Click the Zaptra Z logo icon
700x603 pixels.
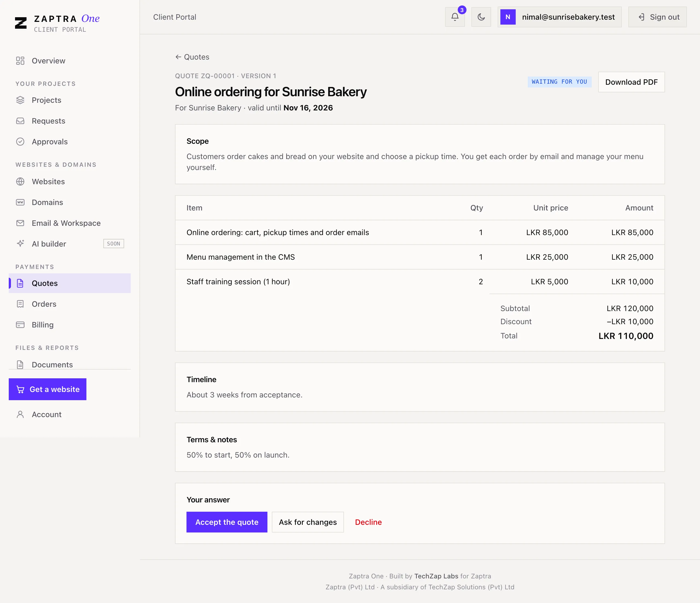click(x=21, y=23)
